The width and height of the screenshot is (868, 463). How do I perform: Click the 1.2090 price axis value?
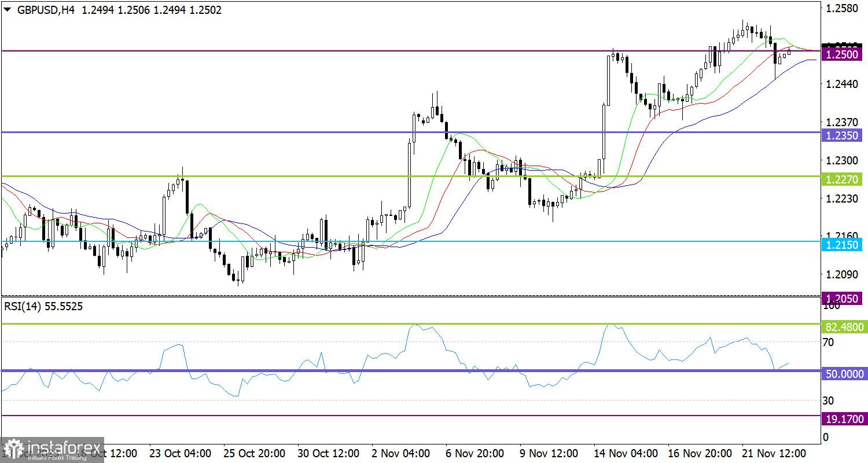click(841, 274)
